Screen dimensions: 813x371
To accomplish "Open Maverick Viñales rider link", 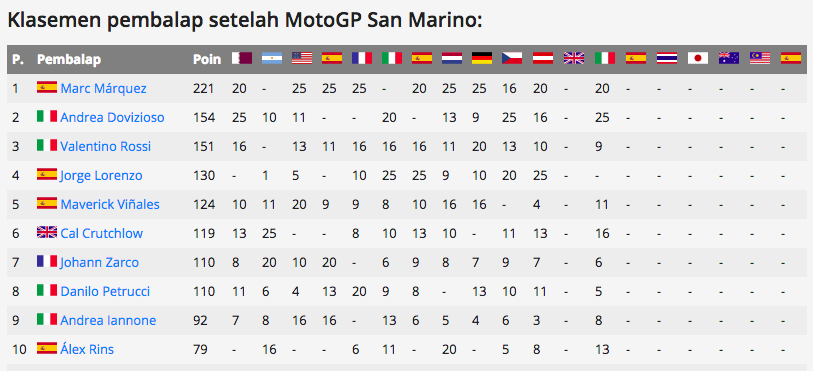I will 110,205.
